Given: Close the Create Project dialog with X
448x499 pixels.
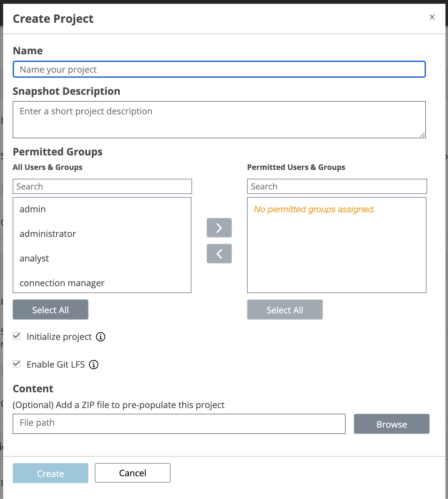Looking at the screenshot, I should (x=432, y=17).
